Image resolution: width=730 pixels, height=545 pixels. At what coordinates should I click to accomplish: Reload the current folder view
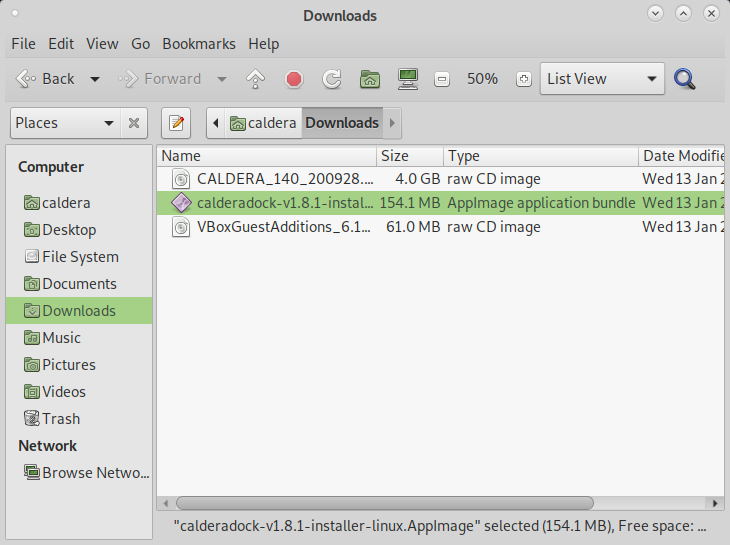332,79
